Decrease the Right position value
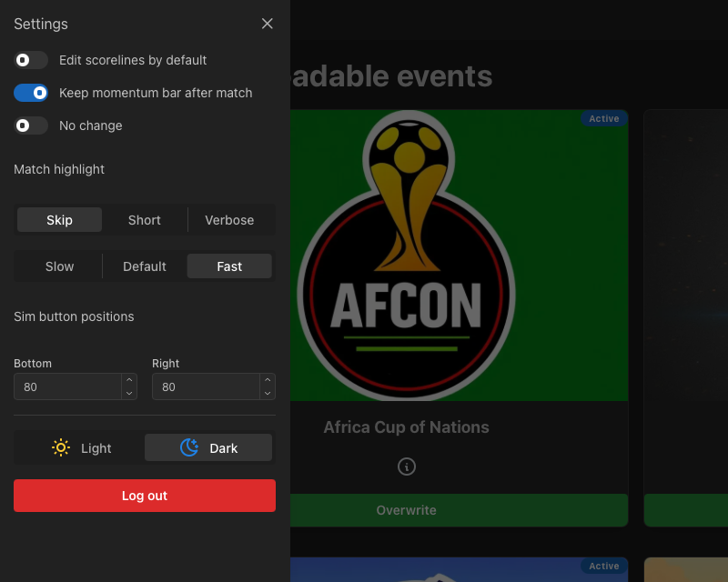Viewport: 728px width, 582px height. pyautogui.click(x=268, y=393)
